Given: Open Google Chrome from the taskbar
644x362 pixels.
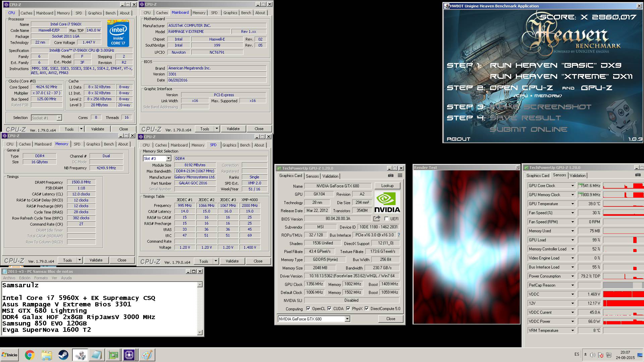Looking at the screenshot, I should pos(30,355).
